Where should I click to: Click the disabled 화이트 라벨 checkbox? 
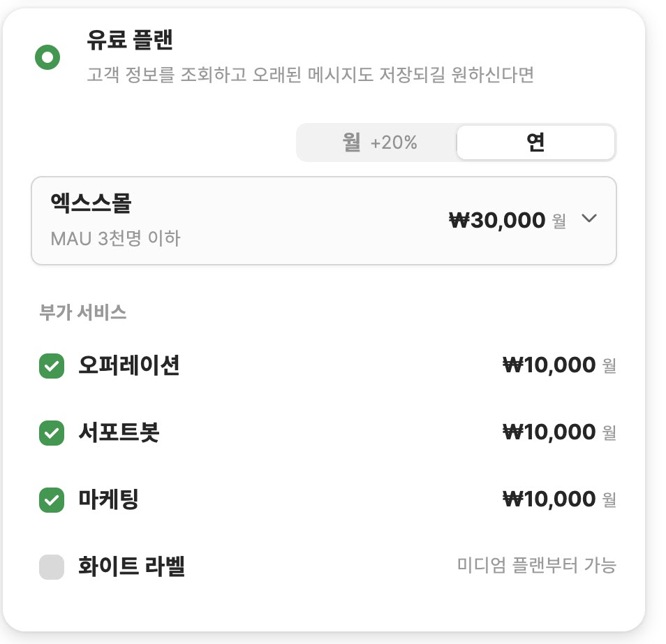pos(51,567)
